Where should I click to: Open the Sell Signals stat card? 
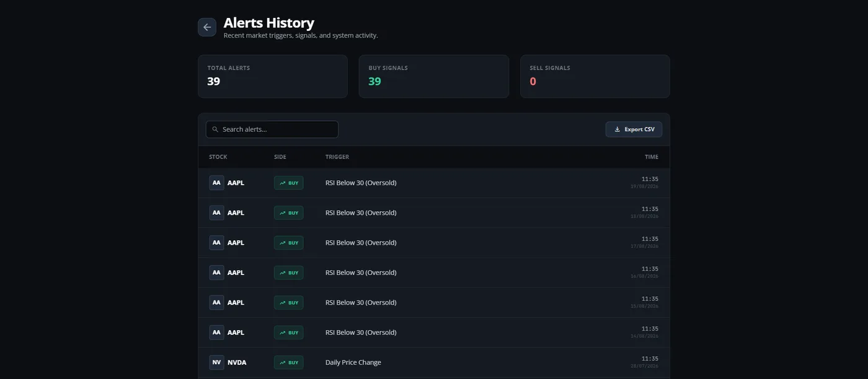click(x=595, y=76)
